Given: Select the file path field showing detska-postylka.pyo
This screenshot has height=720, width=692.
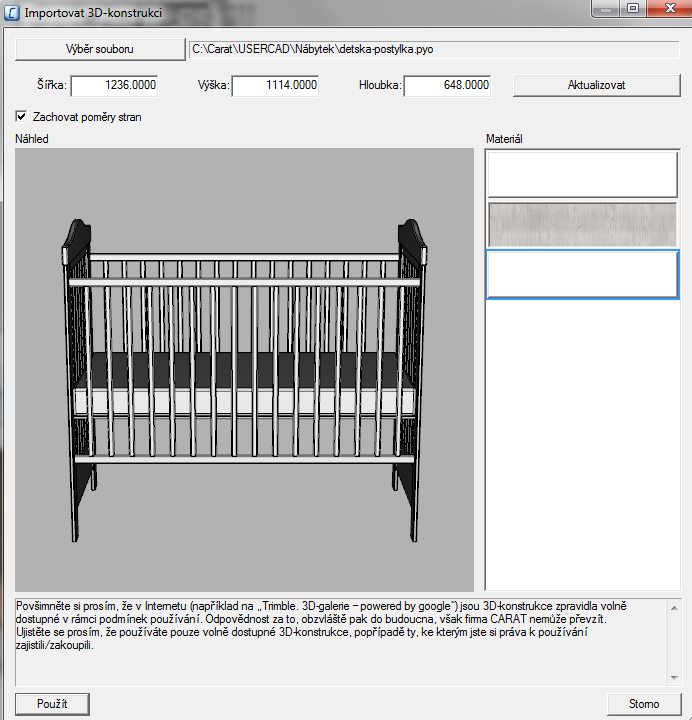Looking at the screenshot, I should [434, 49].
